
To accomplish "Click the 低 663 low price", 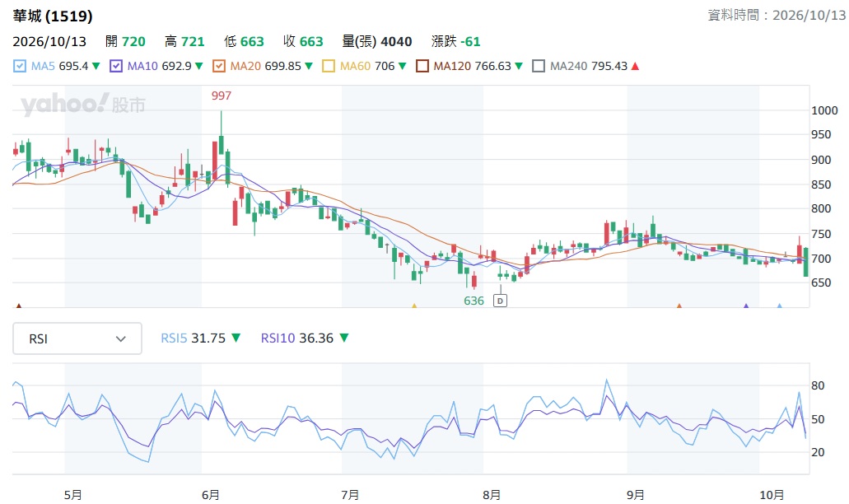I will click(244, 42).
